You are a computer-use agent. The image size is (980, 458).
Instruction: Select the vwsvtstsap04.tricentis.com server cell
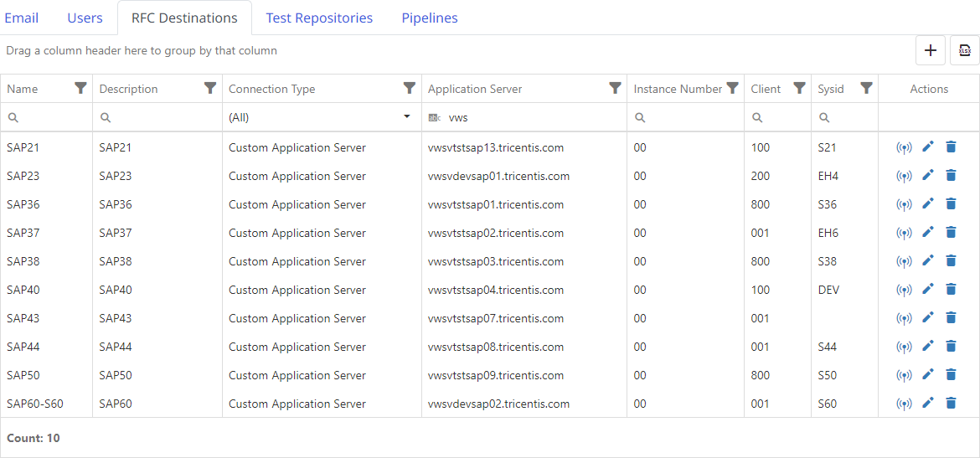tap(495, 290)
